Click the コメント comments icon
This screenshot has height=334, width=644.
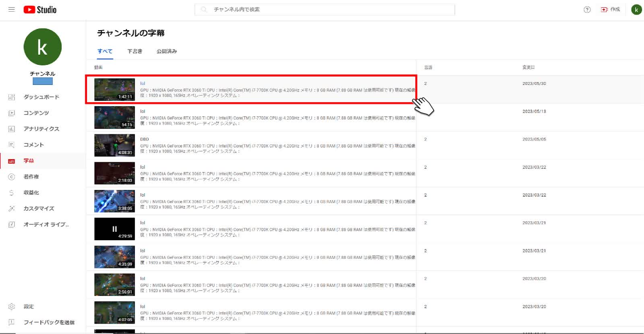pyautogui.click(x=12, y=145)
